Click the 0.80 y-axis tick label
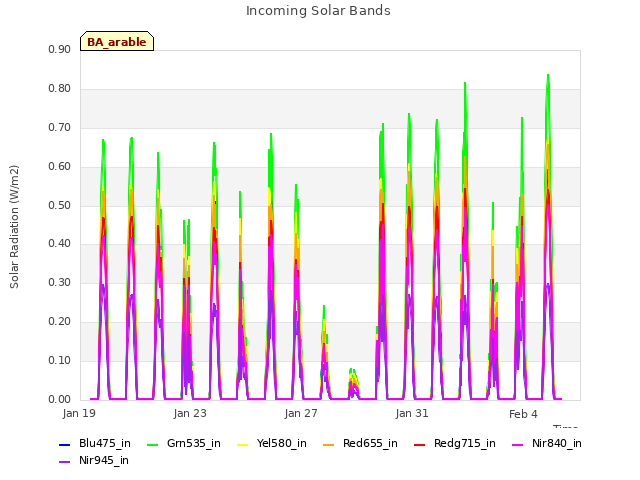The image size is (640, 480). click(60, 89)
